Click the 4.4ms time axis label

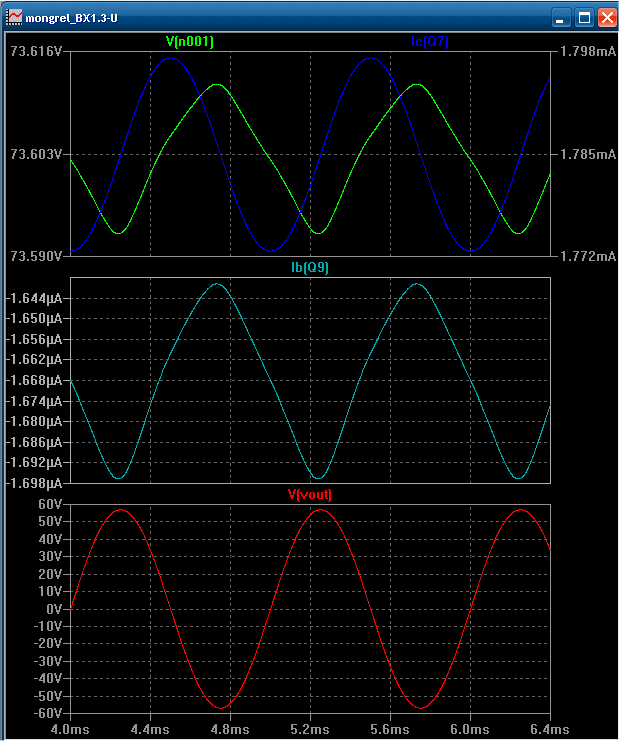[x=150, y=730]
